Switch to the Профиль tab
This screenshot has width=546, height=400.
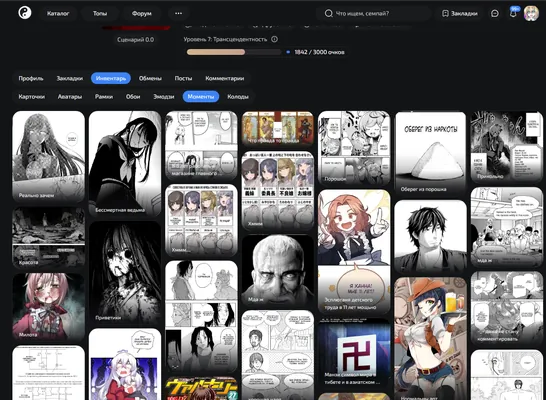[31, 78]
